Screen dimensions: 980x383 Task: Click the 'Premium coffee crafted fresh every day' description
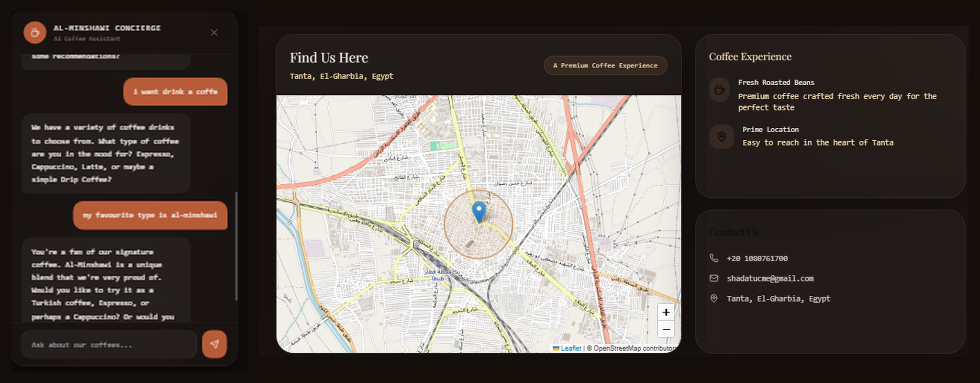click(x=837, y=102)
